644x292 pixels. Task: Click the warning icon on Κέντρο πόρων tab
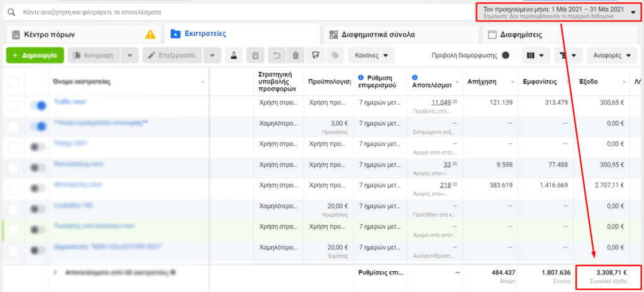[150, 35]
